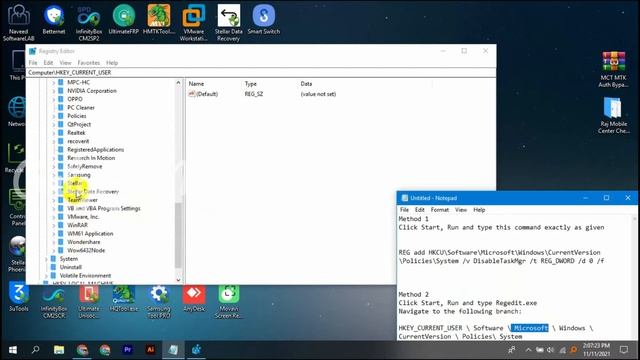Select VB and VBA Program Settings key
Screen dimensions: 640x360
(x=104, y=209)
